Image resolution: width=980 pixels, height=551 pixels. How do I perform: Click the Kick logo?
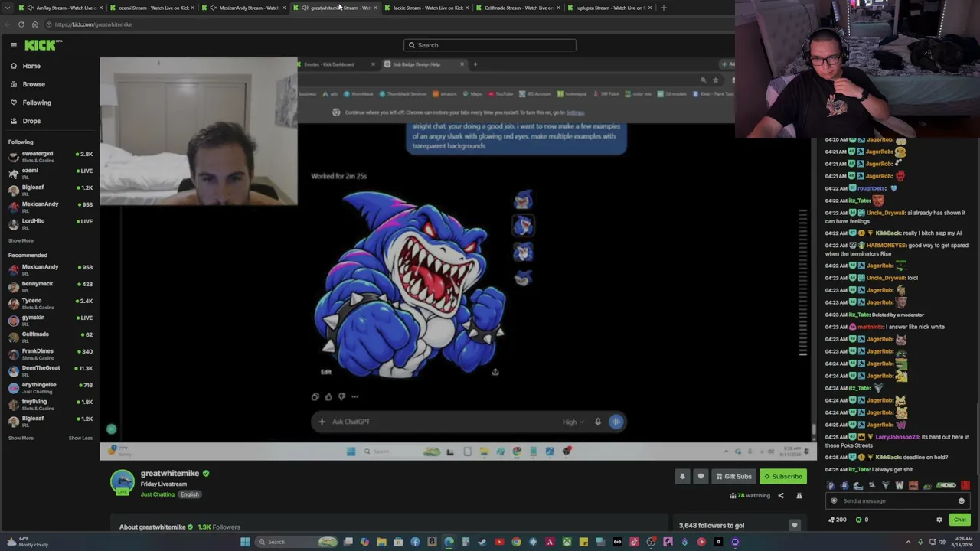(x=41, y=45)
